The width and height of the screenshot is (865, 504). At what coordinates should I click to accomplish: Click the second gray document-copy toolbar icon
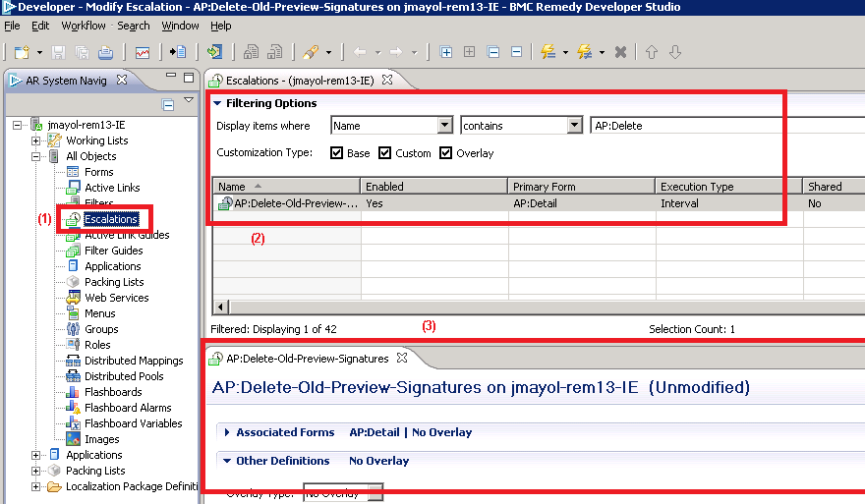tap(274, 52)
